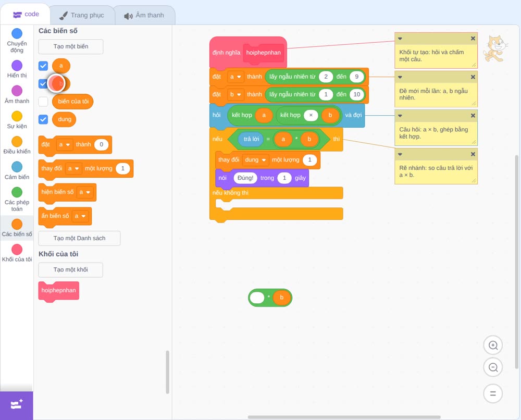521x420 pixels.
Task: Close the 'Đề mới mỗi lần' comment
Action: (473, 77)
